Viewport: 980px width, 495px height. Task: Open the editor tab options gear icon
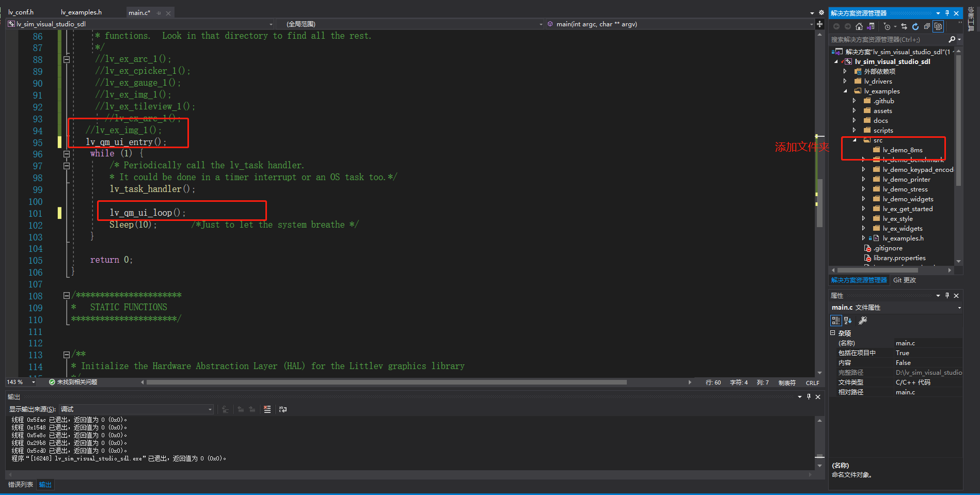coord(821,13)
